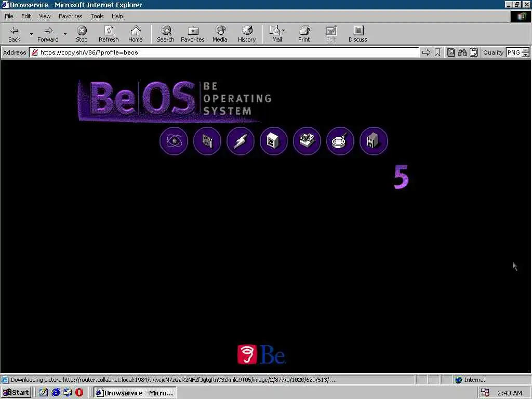
Task: Select the Browservice taskbar button
Action: click(135, 393)
